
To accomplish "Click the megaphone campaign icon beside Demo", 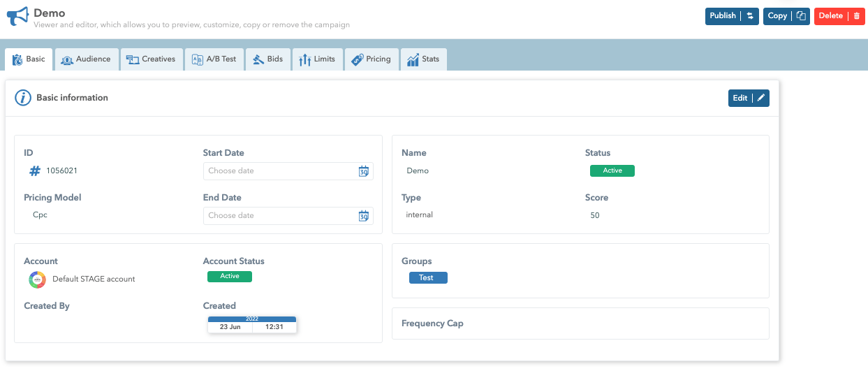I will pos(18,17).
